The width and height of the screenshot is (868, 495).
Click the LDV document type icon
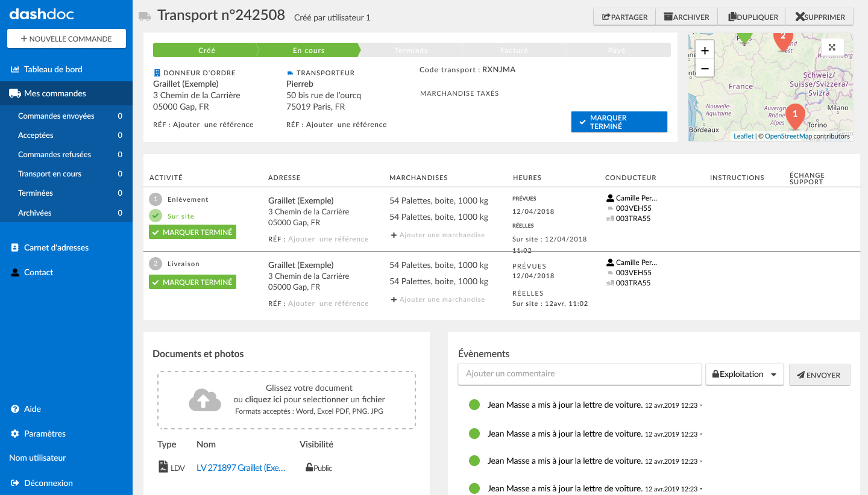(163, 467)
